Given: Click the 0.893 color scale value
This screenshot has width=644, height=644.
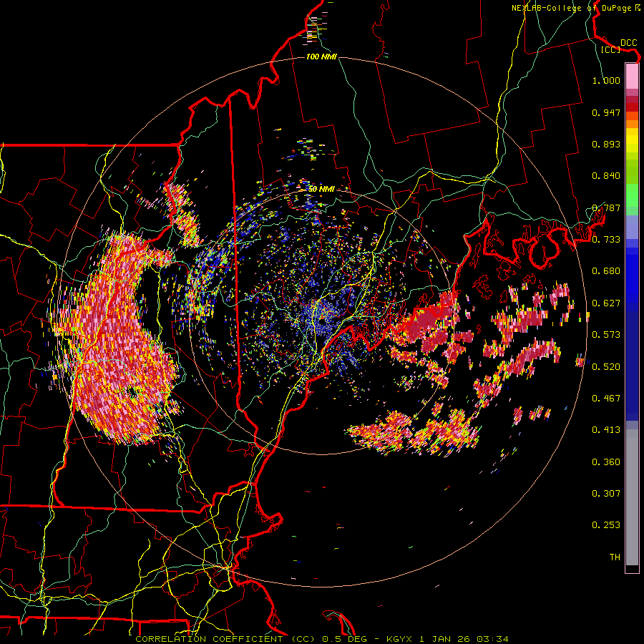Looking at the screenshot, I should coord(606,144).
